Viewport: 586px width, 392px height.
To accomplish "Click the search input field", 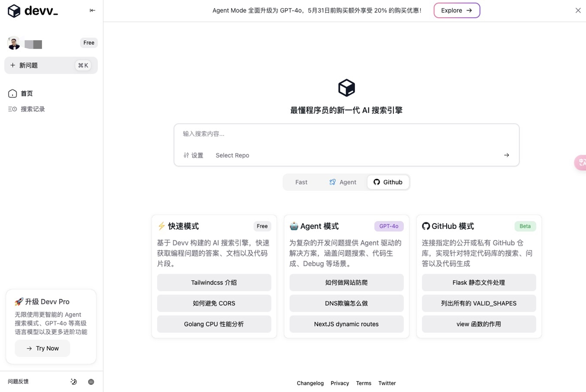I will (x=303, y=134).
